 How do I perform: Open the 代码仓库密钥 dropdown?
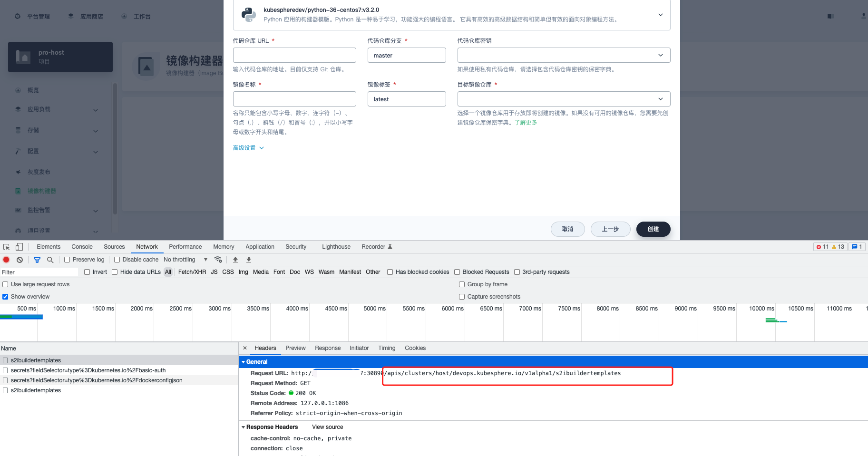564,55
